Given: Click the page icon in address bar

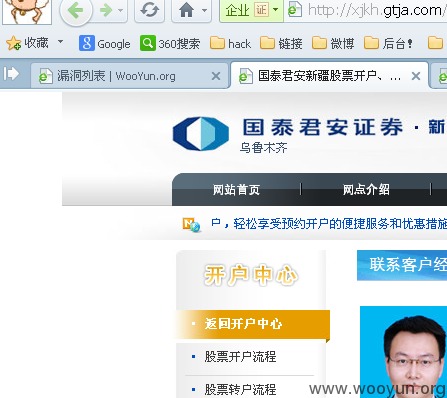Looking at the screenshot, I should [x=294, y=10].
